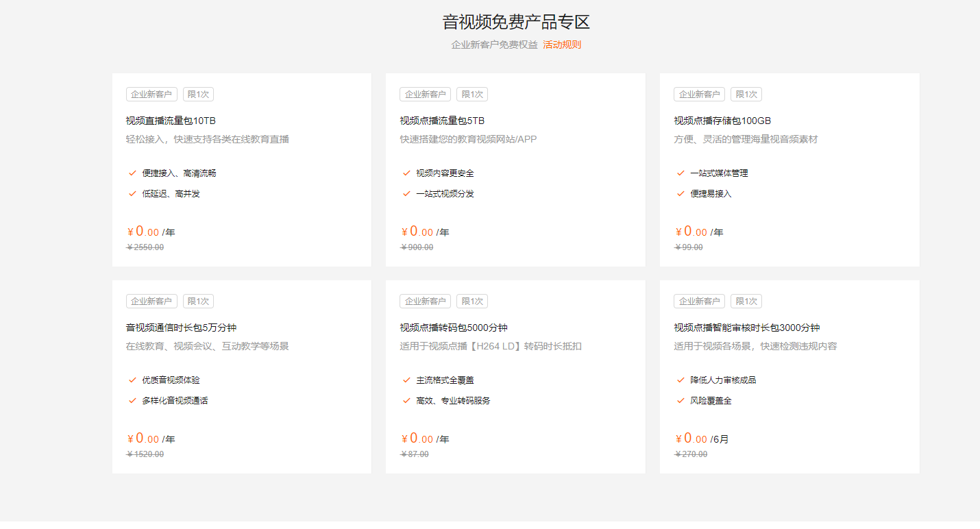Click the checkmark icon beside 高效、专业转码服务

point(406,401)
